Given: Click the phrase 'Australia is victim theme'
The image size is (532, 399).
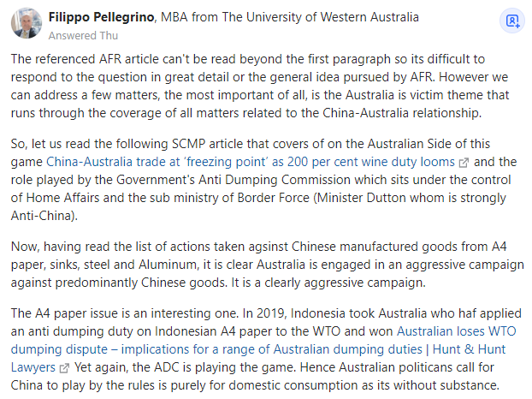Looking at the screenshot, I should click(x=415, y=95).
